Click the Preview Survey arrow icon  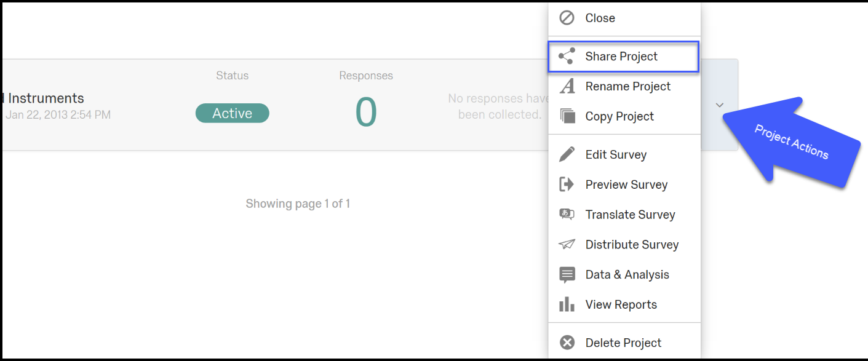pyautogui.click(x=567, y=184)
